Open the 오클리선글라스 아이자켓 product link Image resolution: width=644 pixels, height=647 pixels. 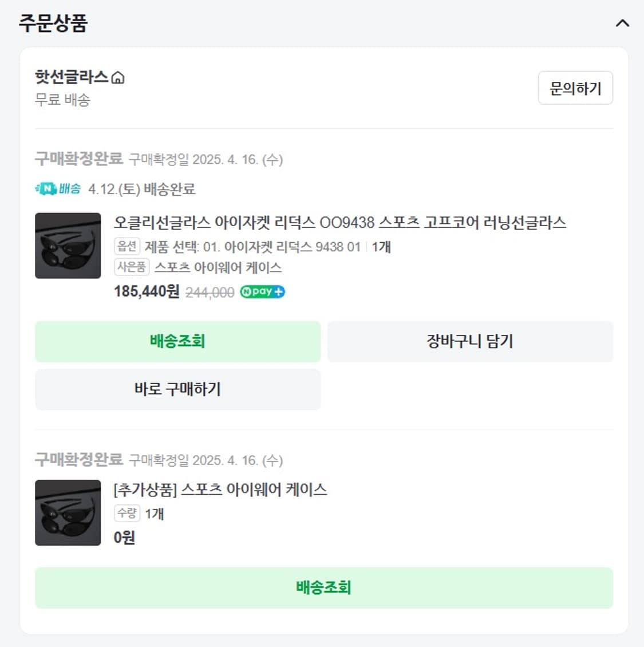tap(340, 223)
